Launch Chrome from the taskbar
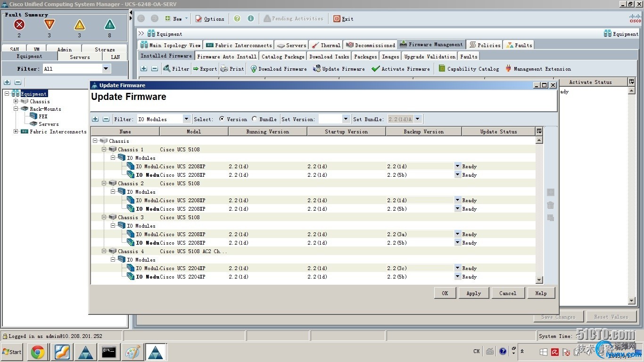Screen dimensions: 644x362 coord(38,352)
